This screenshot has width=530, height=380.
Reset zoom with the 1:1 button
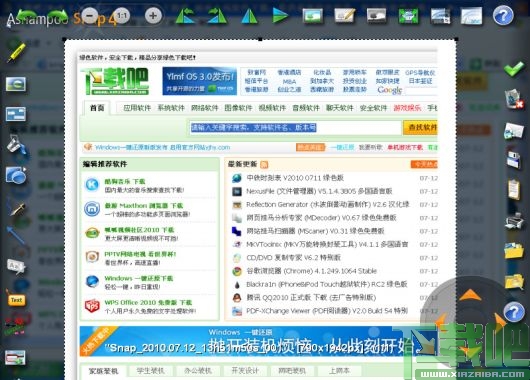pyautogui.click(x=122, y=16)
